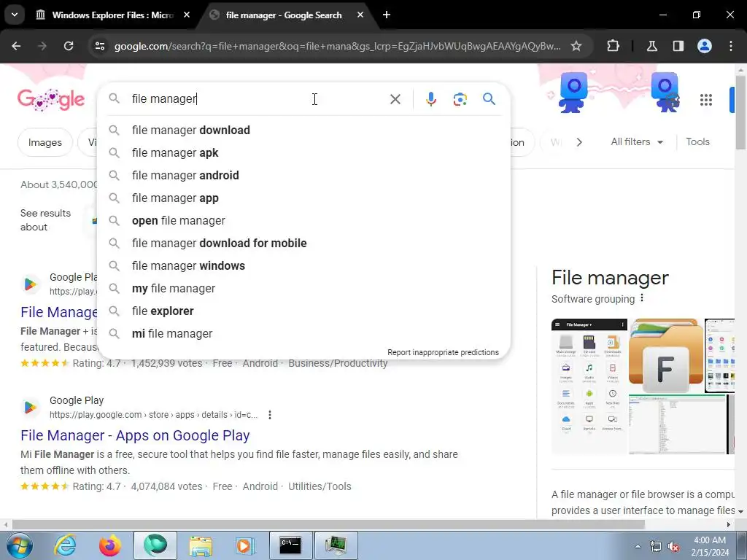
Task: Click the taskbar clock 4:00 AM
Action: (709, 540)
